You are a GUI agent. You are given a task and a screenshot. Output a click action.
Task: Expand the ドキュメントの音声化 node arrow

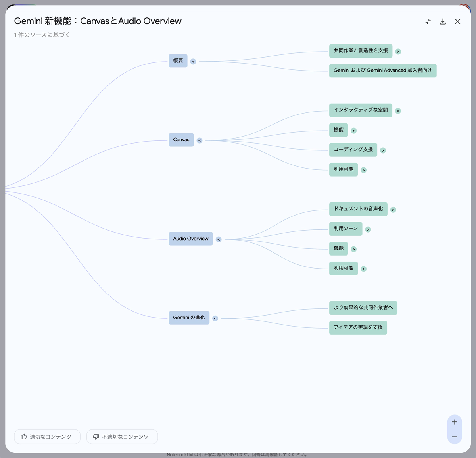(393, 210)
